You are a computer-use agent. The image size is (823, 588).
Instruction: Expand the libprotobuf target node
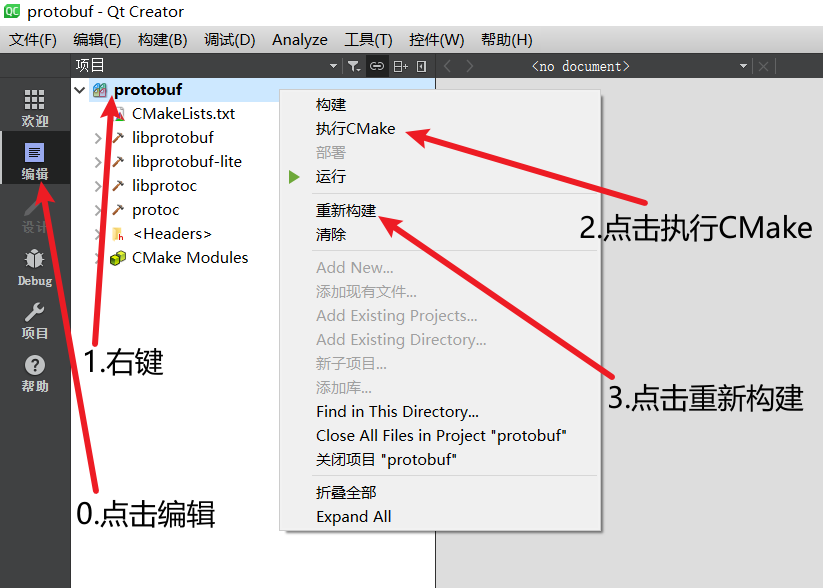pyautogui.click(x=98, y=138)
